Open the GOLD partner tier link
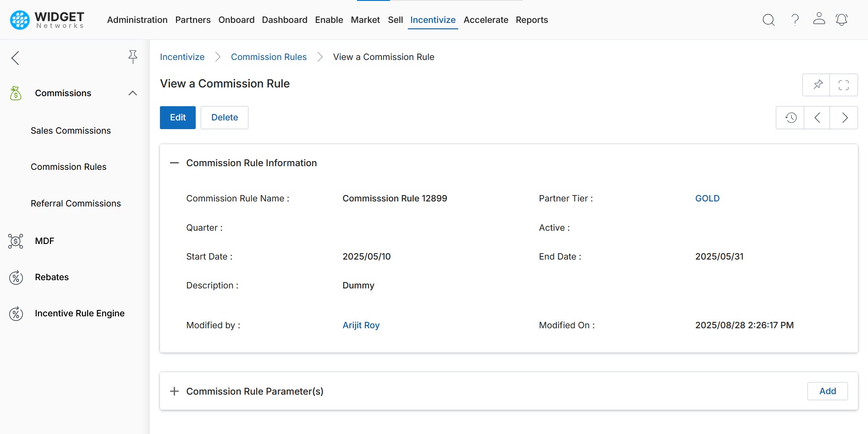Screen dimensions: 868x434 coord(707,198)
